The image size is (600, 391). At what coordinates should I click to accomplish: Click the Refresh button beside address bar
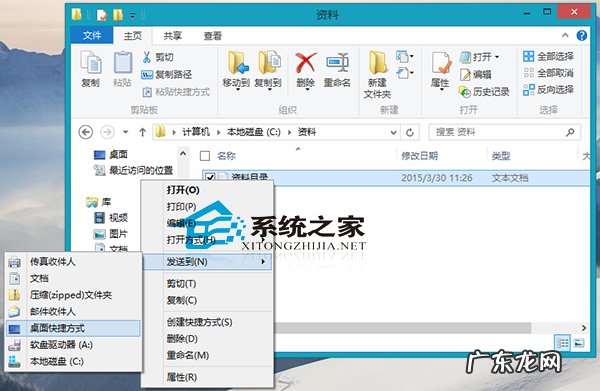410,132
